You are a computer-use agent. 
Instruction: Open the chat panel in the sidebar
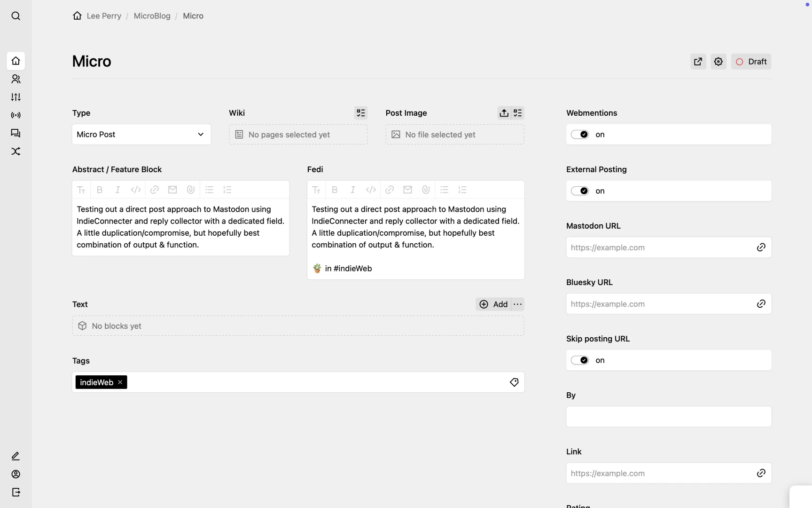click(16, 134)
